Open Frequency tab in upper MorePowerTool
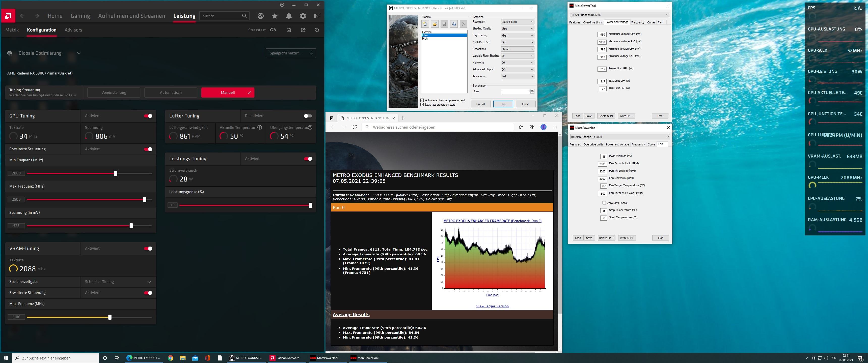 click(638, 22)
